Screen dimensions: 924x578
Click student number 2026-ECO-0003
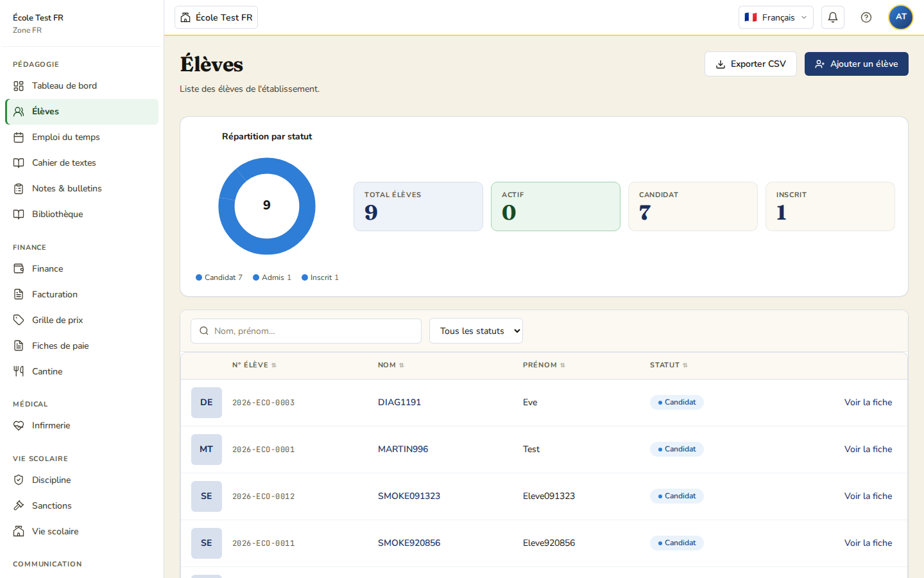click(263, 403)
